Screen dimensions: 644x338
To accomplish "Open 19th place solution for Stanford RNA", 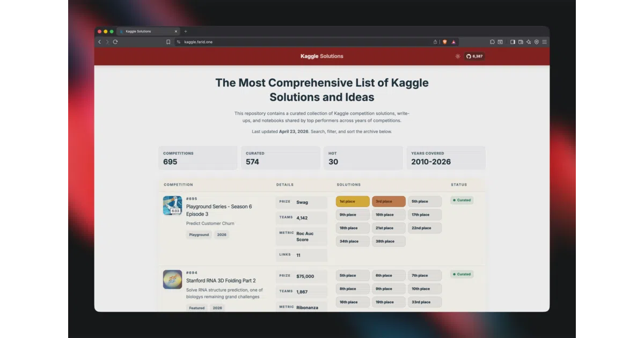I will [x=389, y=302].
